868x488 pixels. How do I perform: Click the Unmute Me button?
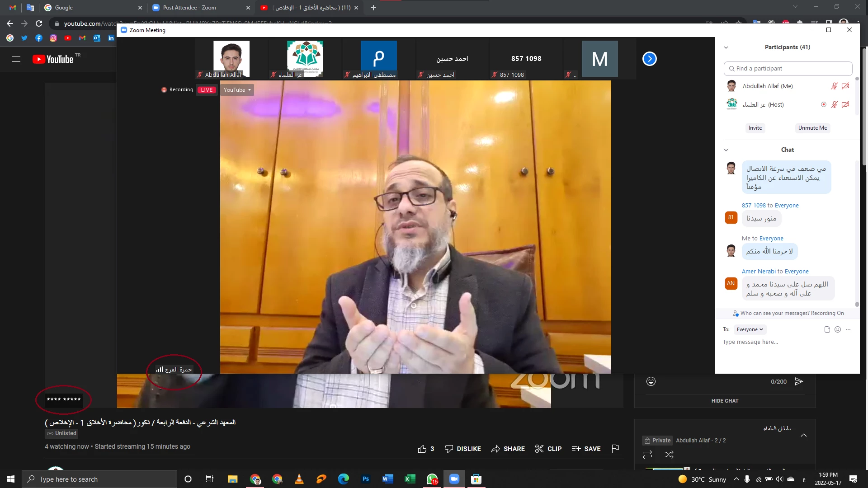coord(812,128)
